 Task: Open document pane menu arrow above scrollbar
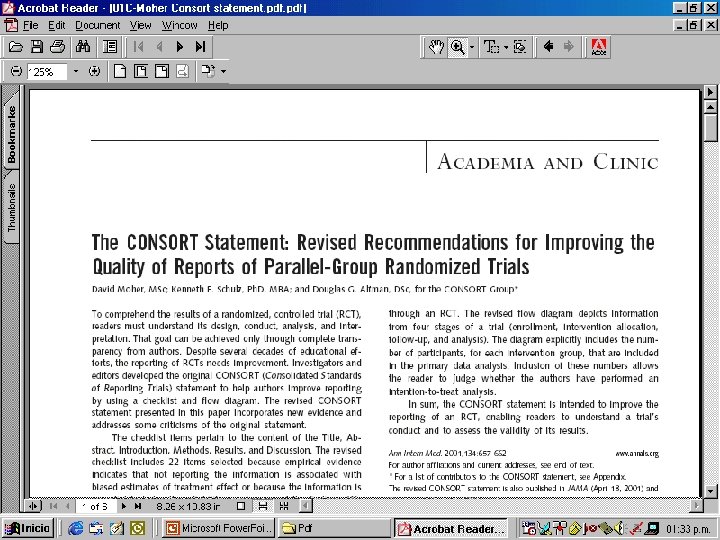tap(710, 92)
